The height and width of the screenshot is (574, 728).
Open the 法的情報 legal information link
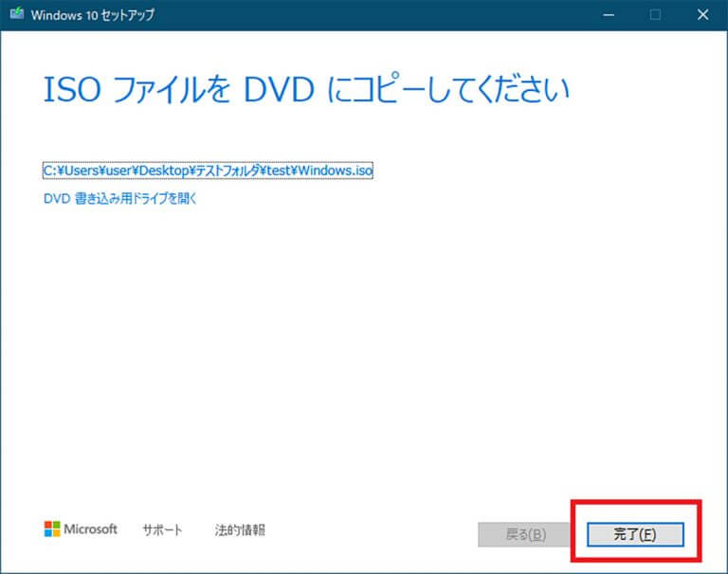point(240,529)
